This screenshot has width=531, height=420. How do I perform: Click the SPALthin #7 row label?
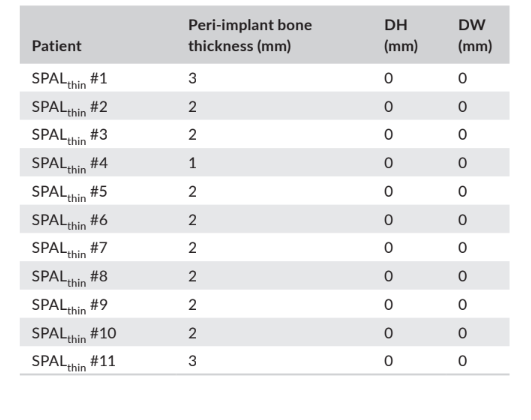click(x=69, y=249)
